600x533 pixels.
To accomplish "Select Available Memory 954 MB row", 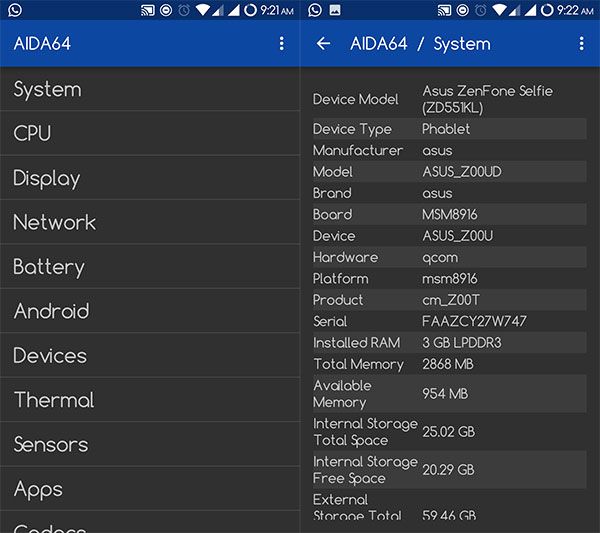I will click(x=450, y=394).
